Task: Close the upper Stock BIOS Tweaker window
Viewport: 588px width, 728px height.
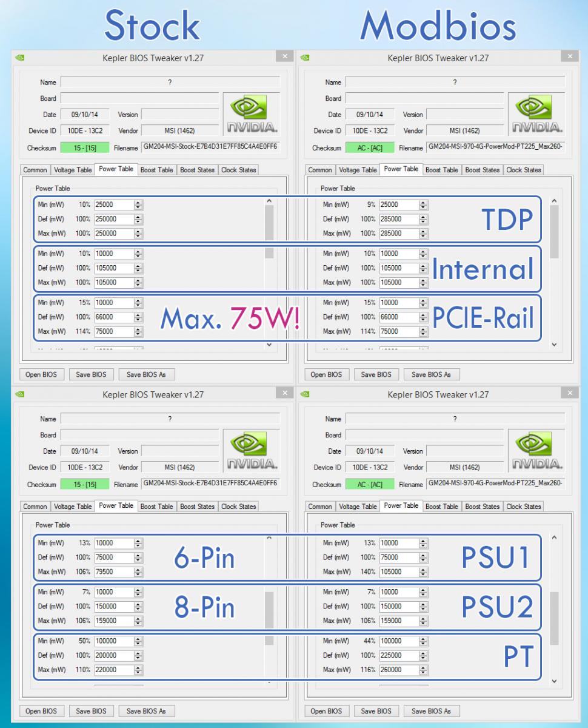Action: [285, 56]
